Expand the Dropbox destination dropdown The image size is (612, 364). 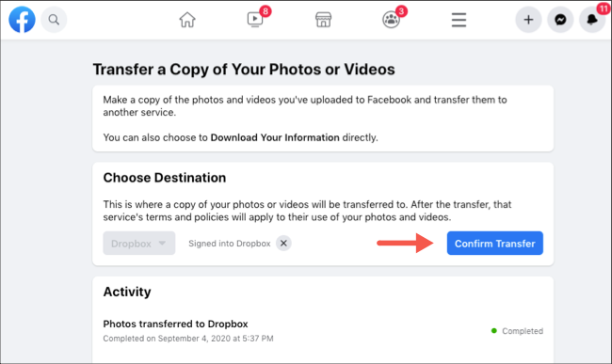click(139, 244)
